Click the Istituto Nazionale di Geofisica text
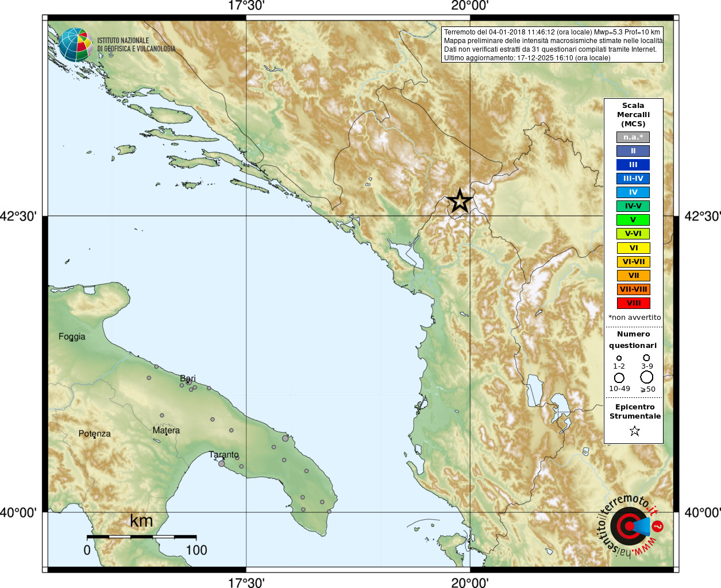This screenshot has width=721, height=588. (x=136, y=45)
